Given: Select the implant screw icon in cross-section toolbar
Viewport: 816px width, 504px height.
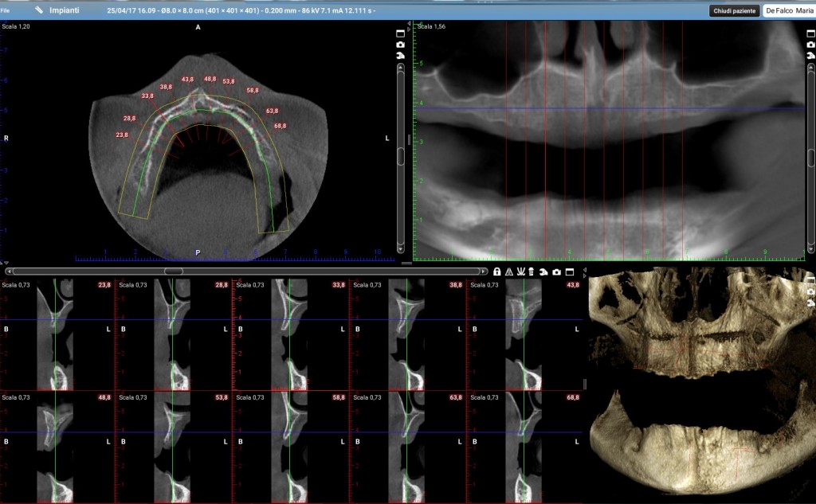Looking at the screenshot, I should (531, 272).
